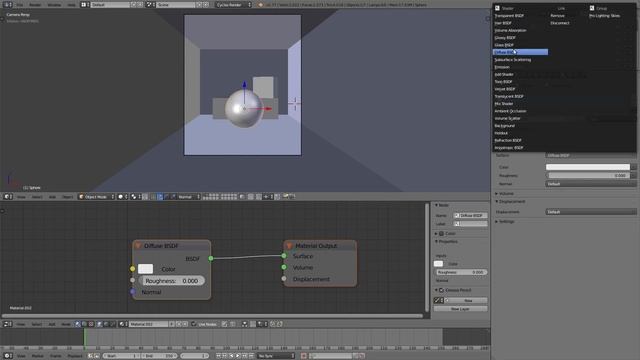
Task: Click the Volume input socket on Material Output
Action: 284,267
